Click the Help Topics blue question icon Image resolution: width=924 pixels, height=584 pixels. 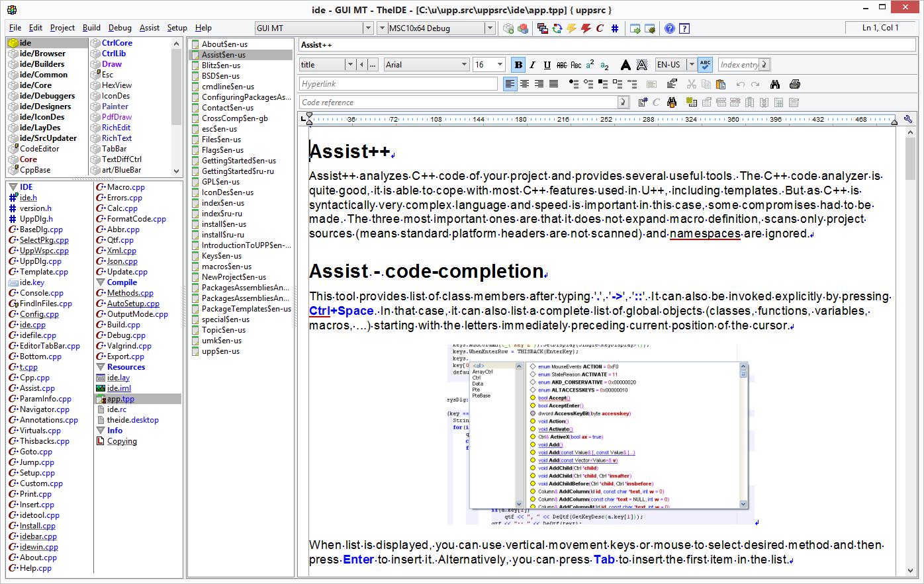click(x=670, y=28)
